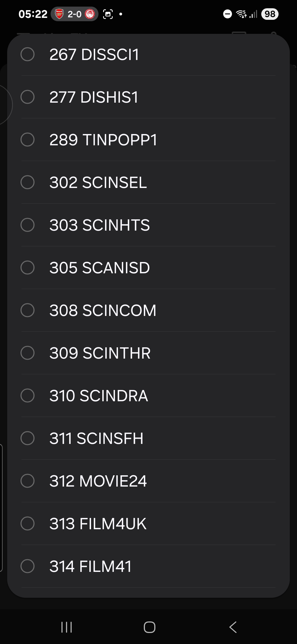The width and height of the screenshot is (297, 644).
Task: Tap the do-not-disturb status icon
Action: click(x=227, y=14)
